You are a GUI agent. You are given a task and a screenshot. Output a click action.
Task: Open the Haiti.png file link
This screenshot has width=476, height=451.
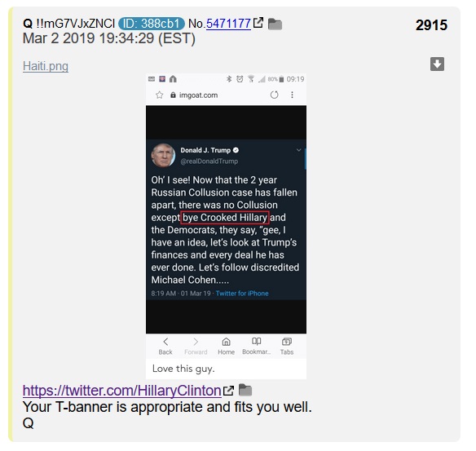click(x=46, y=66)
